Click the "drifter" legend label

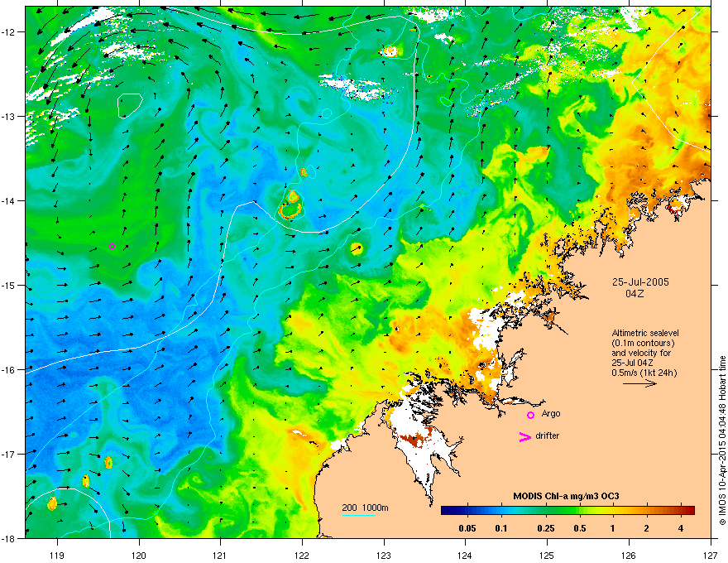point(548,435)
